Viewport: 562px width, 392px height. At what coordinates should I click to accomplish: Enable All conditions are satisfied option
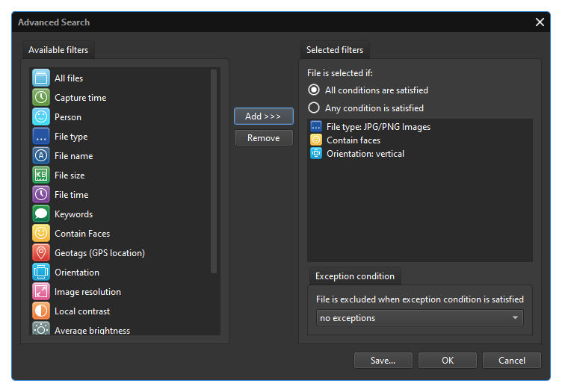pos(315,90)
